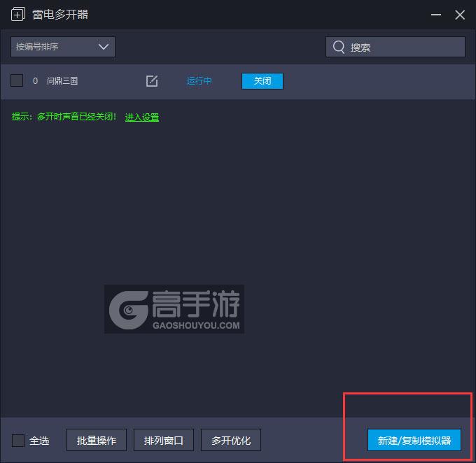Close the 雷电多开器 window
This screenshot has height=463, width=476.
460,15
